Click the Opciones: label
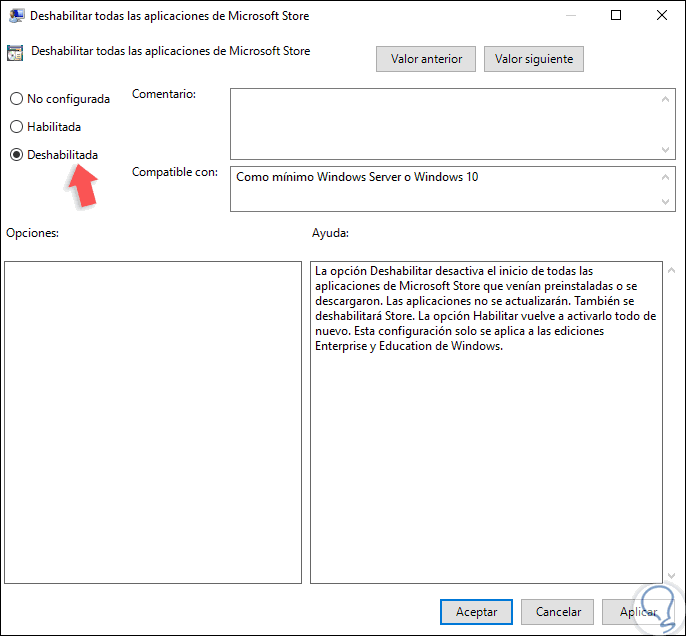The width and height of the screenshot is (686, 636). [x=32, y=233]
